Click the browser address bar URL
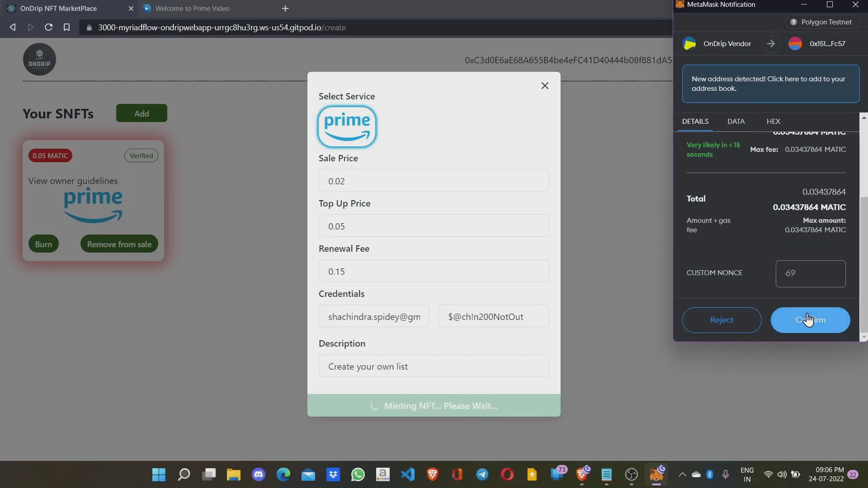The width and height of the screenshot is (868, 488). pos(222,27)
